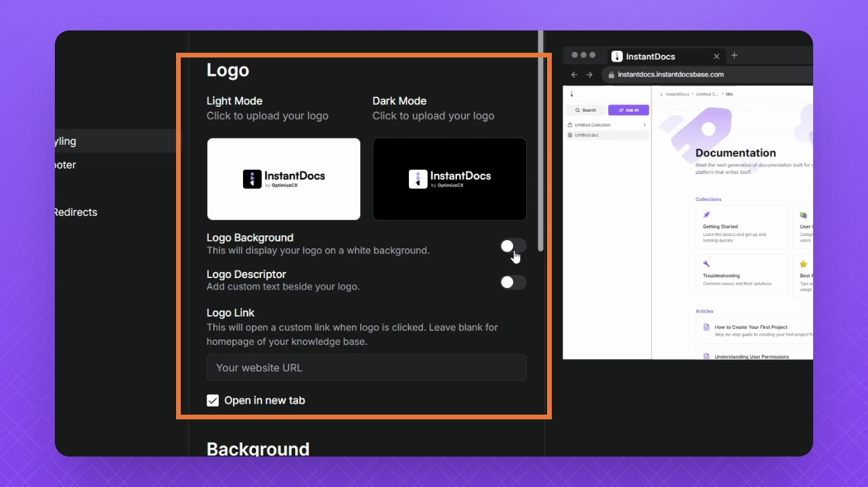Open the How to Create Your First Project article

click(754, 330)
